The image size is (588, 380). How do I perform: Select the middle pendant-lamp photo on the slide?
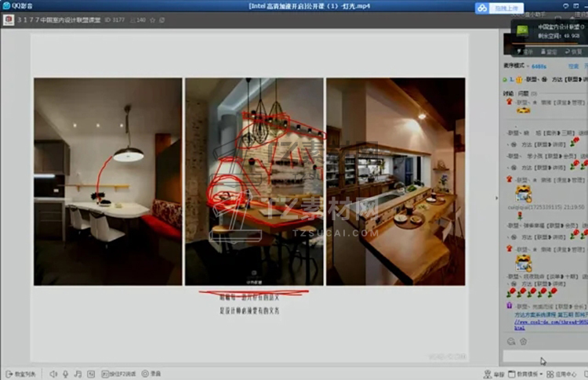(x=254, y=182)
